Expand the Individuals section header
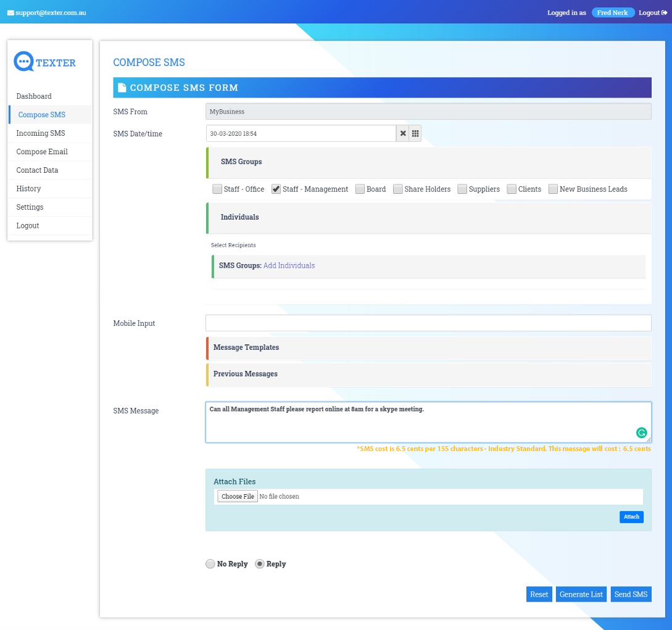This screenshot has height=630, width=672. (429, 218)
